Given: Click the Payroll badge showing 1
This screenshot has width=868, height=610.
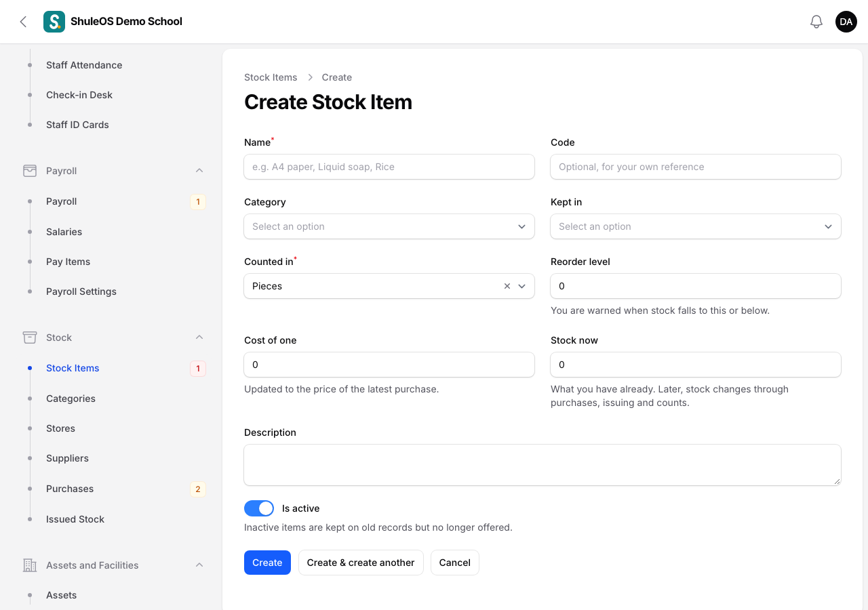Looking at the screenshot, I should click(x=198, y=201).
